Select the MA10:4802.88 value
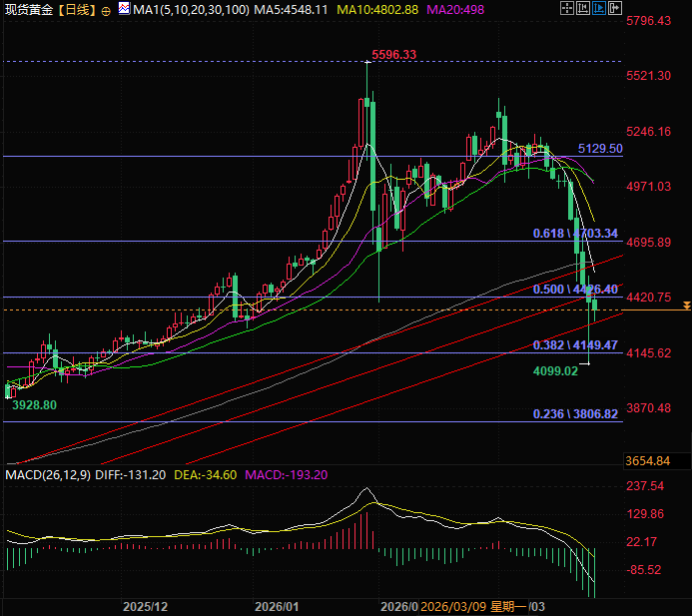The width and height of the screenshot is (692, 616). pos(377,9)
